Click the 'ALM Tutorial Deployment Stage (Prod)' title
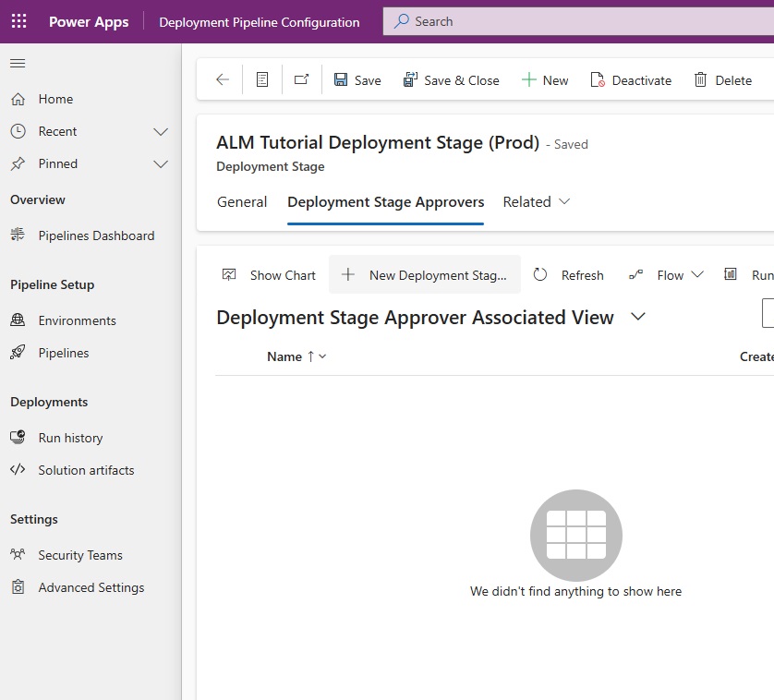The width and height of the screenshot is (774, 700). (378, 142)
